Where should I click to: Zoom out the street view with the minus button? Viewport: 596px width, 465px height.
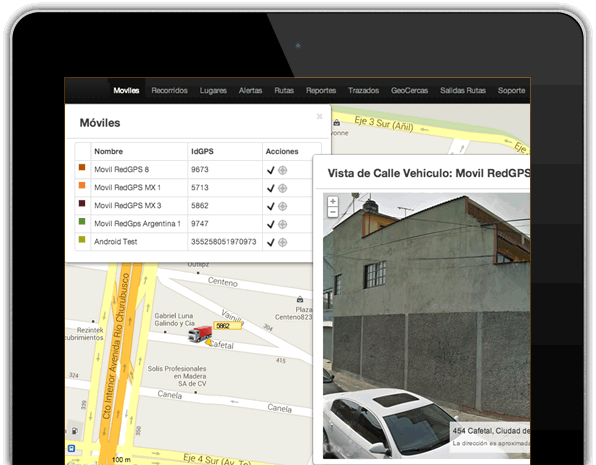[x=333, y=212]
